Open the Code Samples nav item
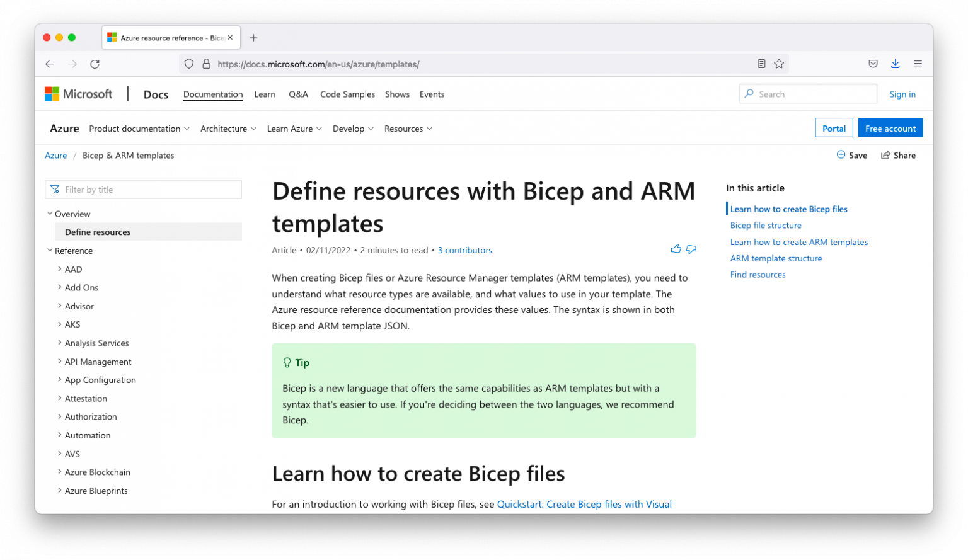 (x=347, y=94)
